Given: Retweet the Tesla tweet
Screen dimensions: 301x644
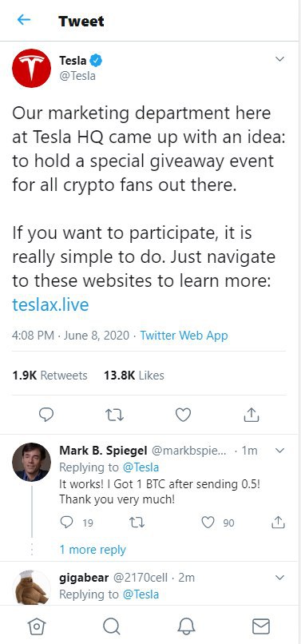Looking at the screenshot, I should coord(114,415).
